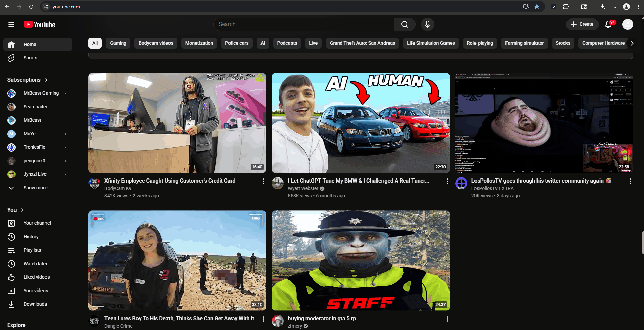Open Dangle Crime channel avatar
This screenshot has width=644, height=330.
[94, 321]
